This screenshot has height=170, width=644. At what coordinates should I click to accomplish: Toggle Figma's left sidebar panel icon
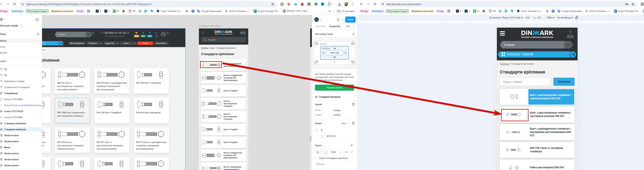(37, 20)
